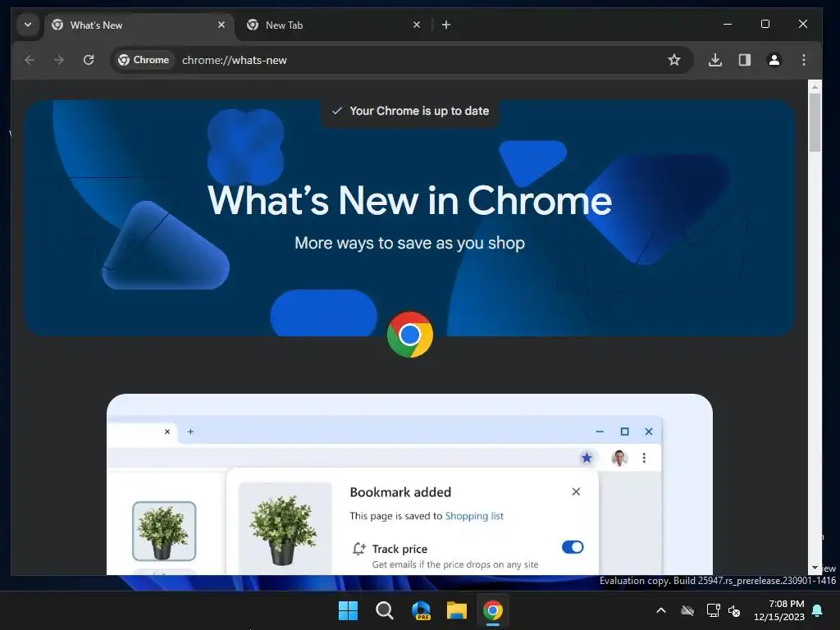Open the Downloads icon in toolbar
840x630 pixels.
coord(714,60)
